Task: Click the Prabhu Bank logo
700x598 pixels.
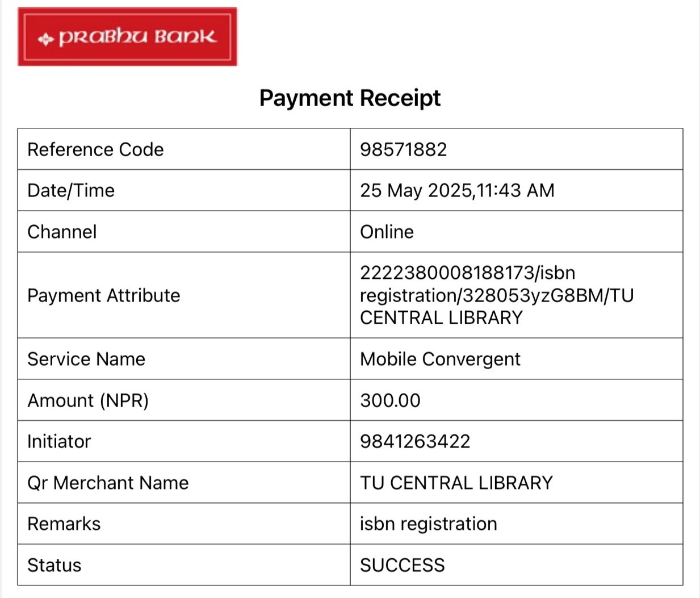Action: (x=127, y=37)
